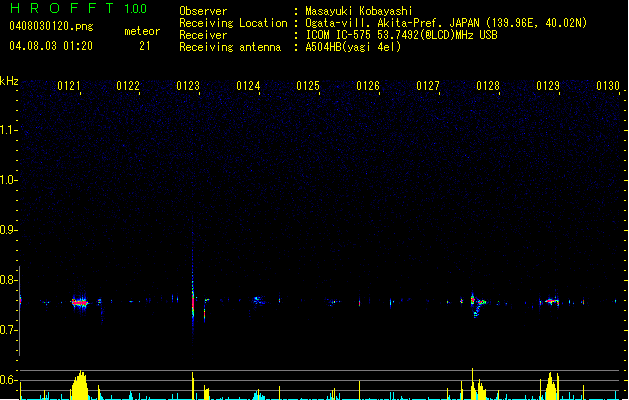
Task: Click the 0130 time marker
Action: pyautogui.click(x=608, y=86)
